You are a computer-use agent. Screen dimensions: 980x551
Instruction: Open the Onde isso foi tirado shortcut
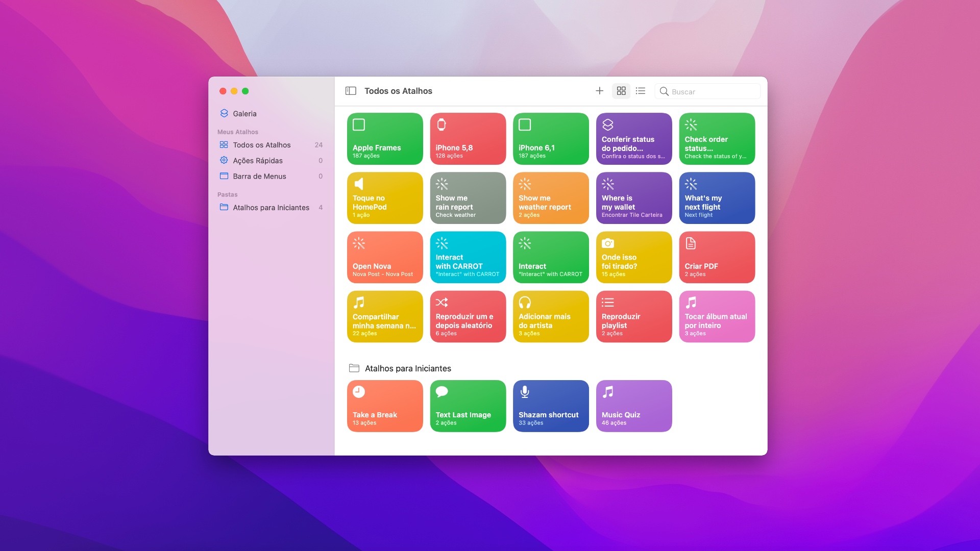633,257
